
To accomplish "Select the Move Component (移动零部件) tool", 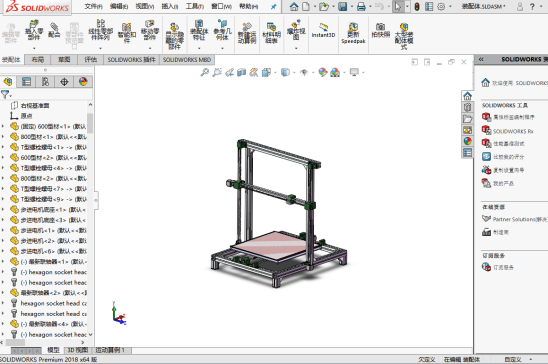I will [x=150, y=30].
